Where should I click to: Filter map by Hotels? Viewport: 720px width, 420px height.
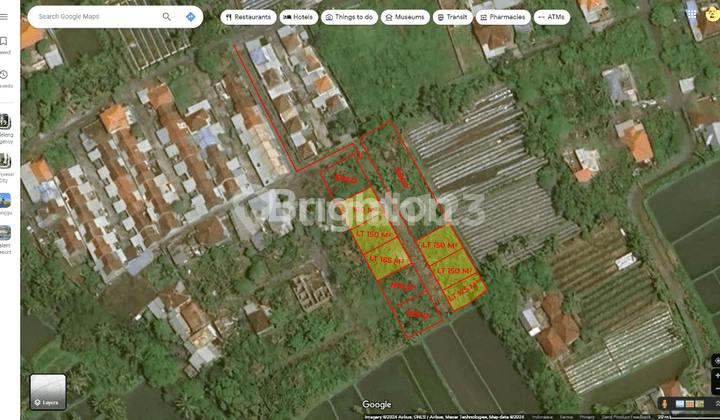point(298,17)
